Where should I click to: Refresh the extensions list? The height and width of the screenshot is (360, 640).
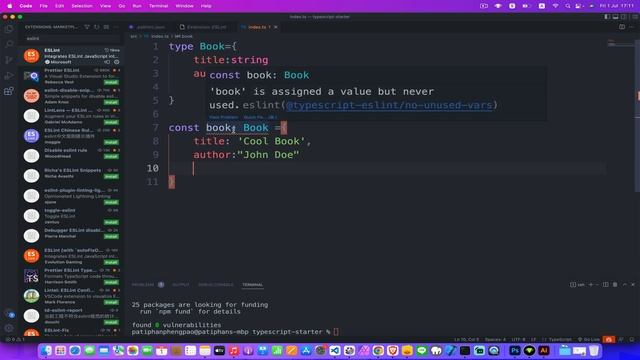click(x=97, y=27)
